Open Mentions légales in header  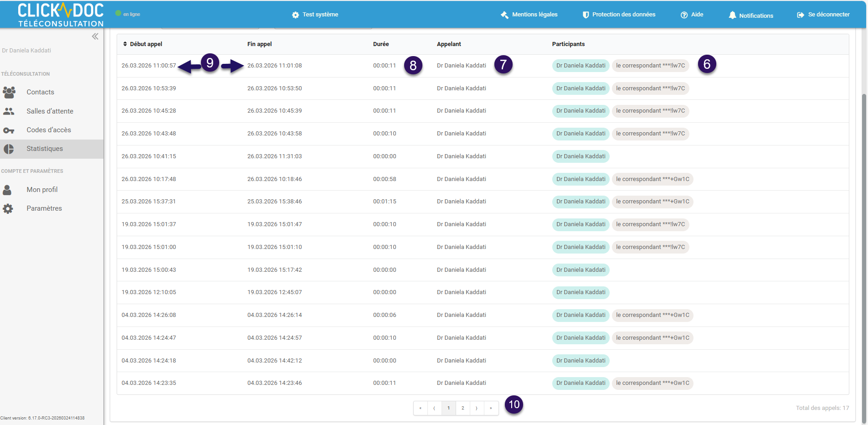[x=529, y=15]
